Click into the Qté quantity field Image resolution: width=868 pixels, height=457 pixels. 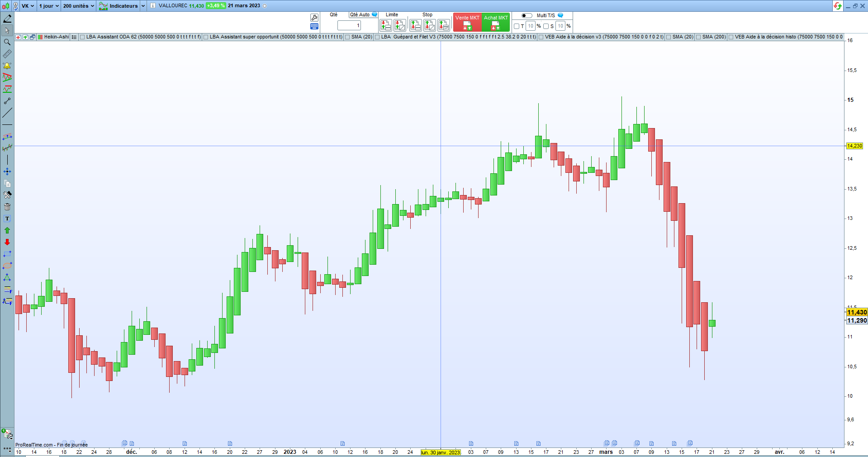point(349,26)
